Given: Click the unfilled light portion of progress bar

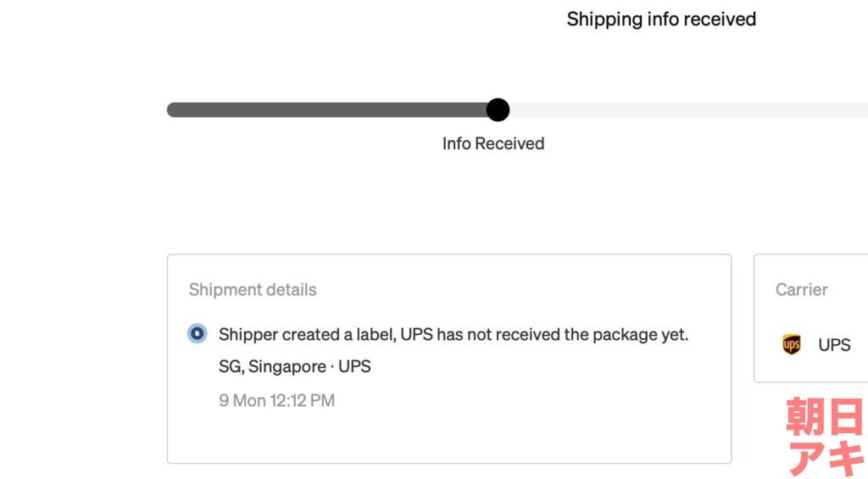Looking at the screenshot, I should [688, 109].
